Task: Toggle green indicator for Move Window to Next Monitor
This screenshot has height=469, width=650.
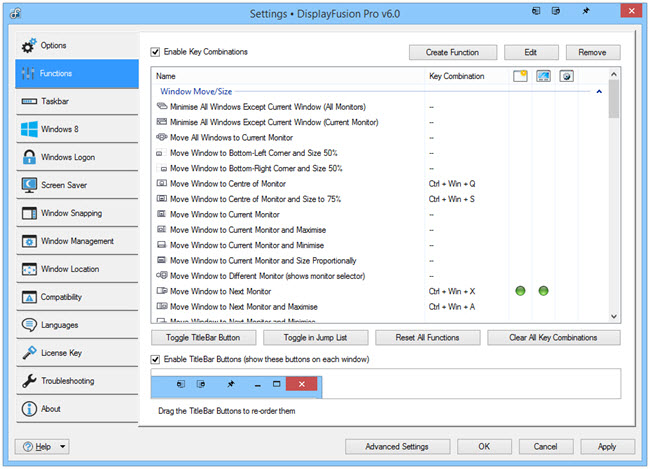Action: coord(521,291)
